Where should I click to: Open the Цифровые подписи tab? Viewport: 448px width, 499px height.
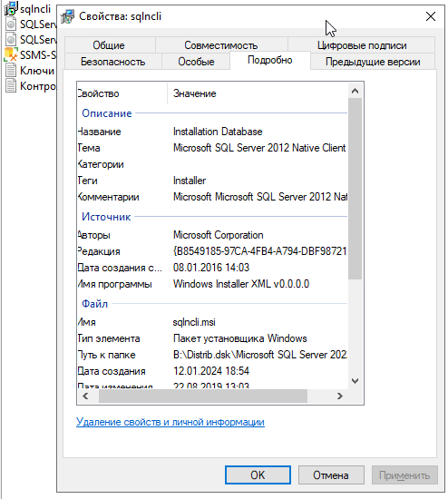[362, 45]
